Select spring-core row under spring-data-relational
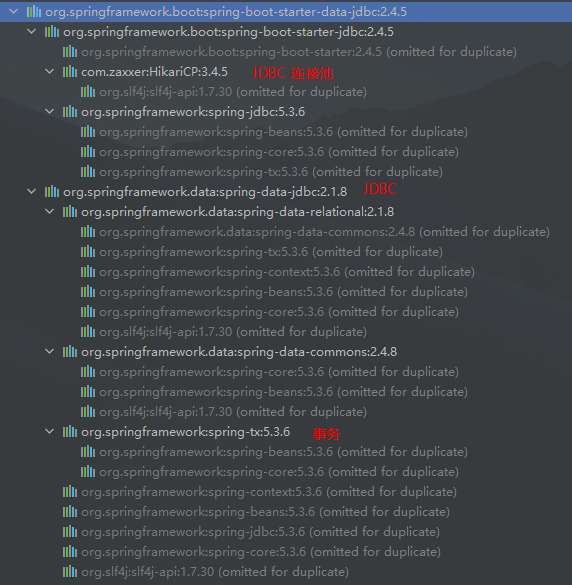Screen dimensions: 572x585 pos(279,312)
